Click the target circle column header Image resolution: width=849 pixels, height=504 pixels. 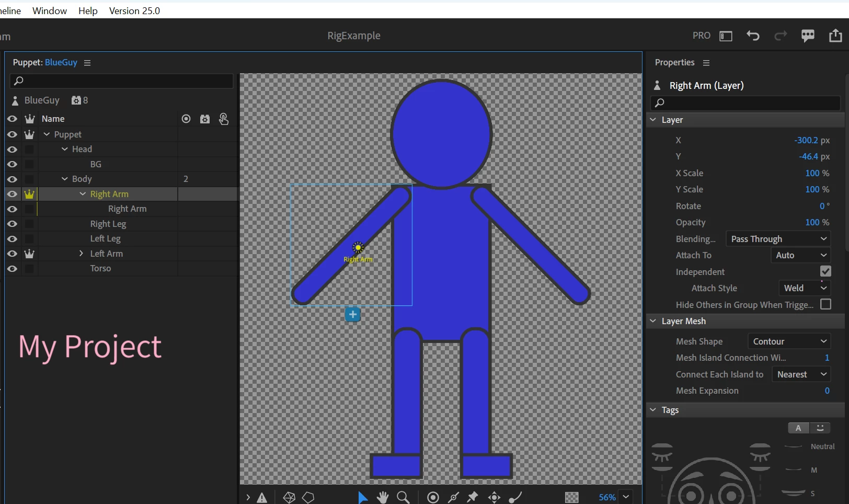[x=186, y=119]
